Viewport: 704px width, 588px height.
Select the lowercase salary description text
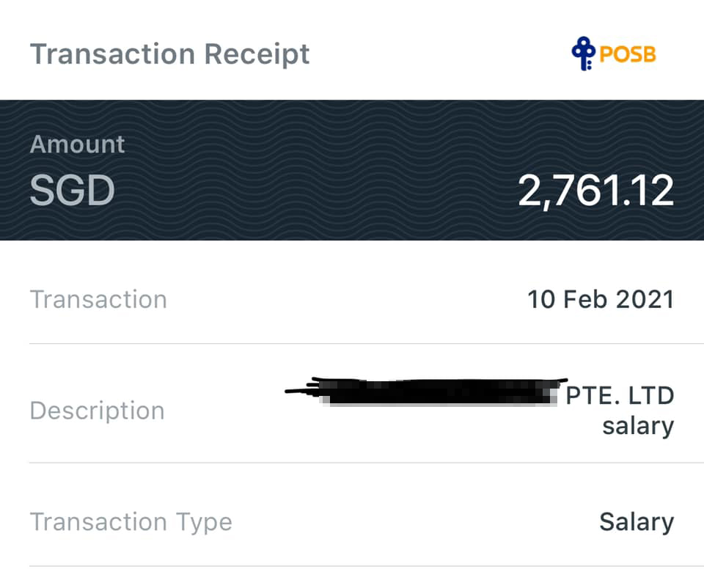(x=637, y=425)
